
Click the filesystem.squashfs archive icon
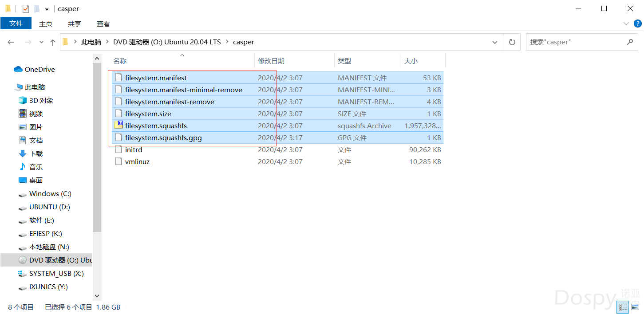[x=119, y=125]
